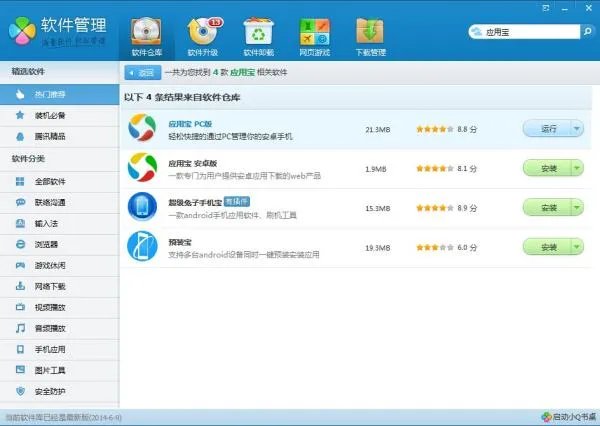Click the chat bubble icon beside 联络沟通

pos(20,202)
